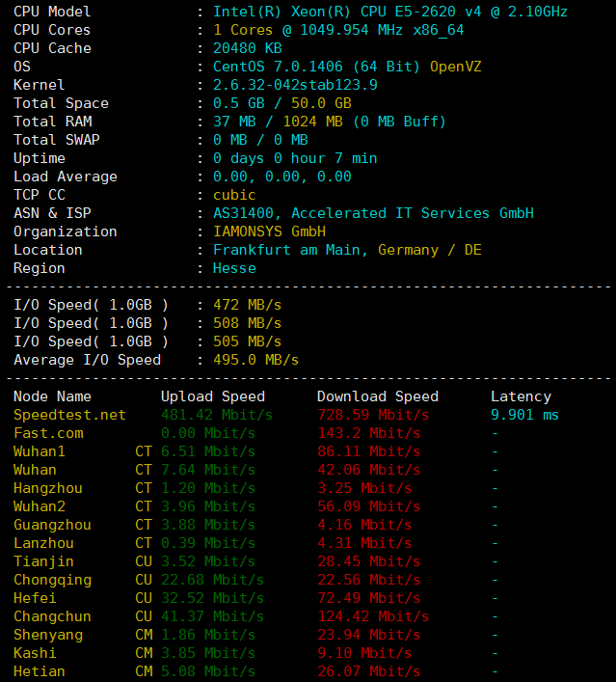Select the TCP CC cubic value

click(234, 195)
